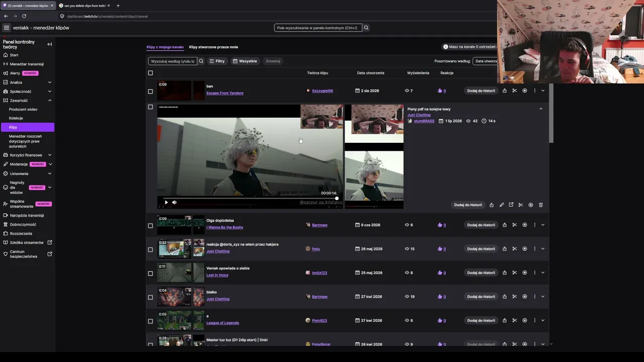Expand the "ban" clip row details

543,91
